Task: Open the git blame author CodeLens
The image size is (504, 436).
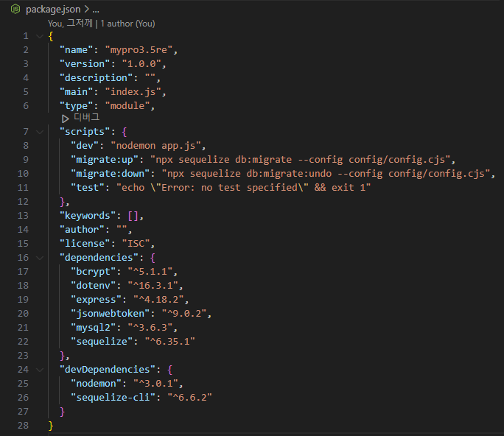Action: tap(101, 24)
